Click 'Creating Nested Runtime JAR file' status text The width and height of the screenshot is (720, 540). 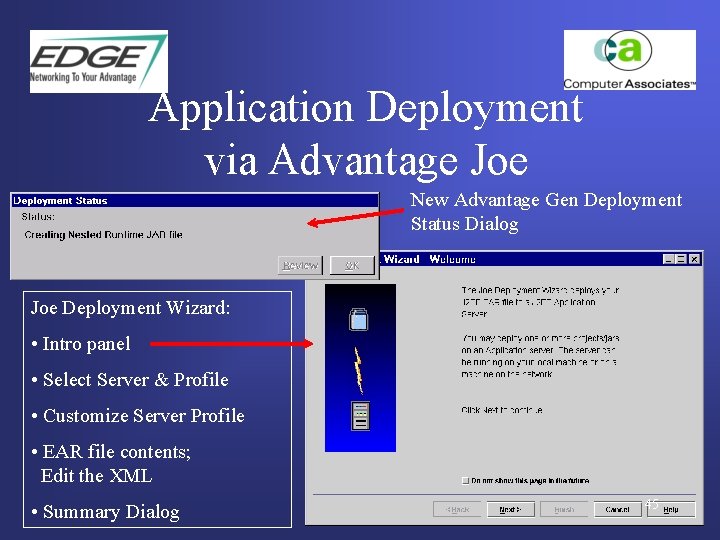(x=103, y=235)
